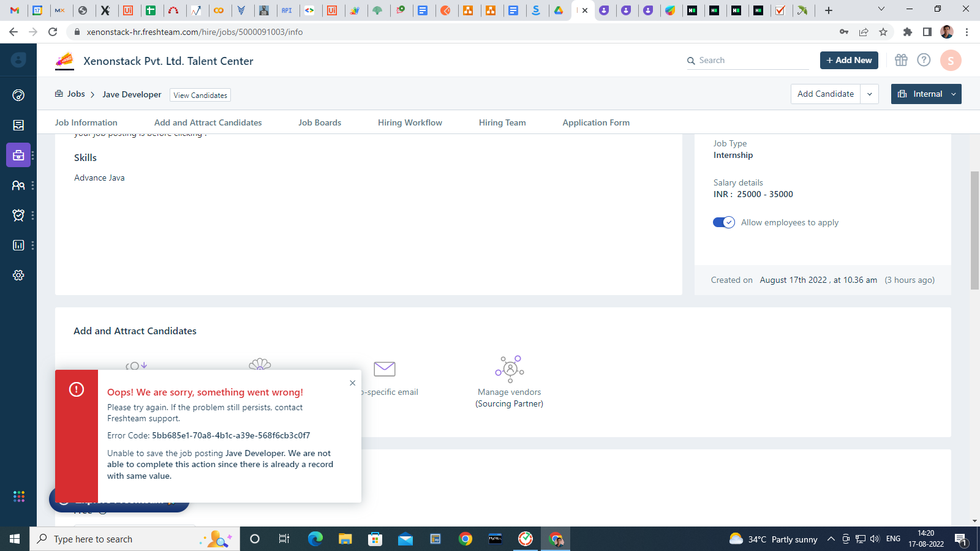Open the inbox/list icon in the left sidebar
The width and height of the screenshot is (980, 551).
click(18, 125)
